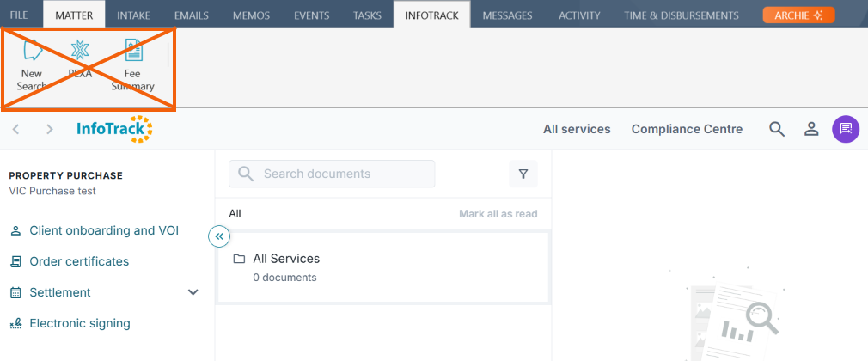Viewport: 868px width, 361px height.
Task: Focus the Search documents field
Action: click(332, 174)
